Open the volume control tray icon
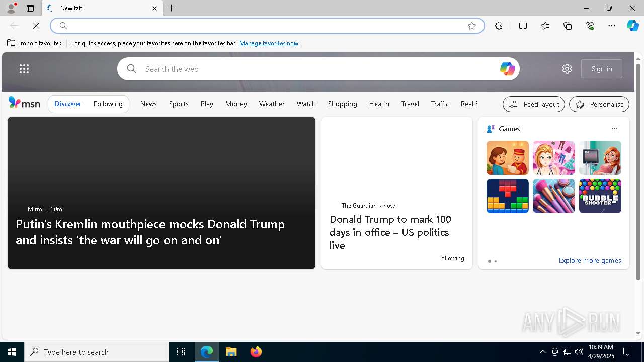644x362 pixels. click(579, 352)
